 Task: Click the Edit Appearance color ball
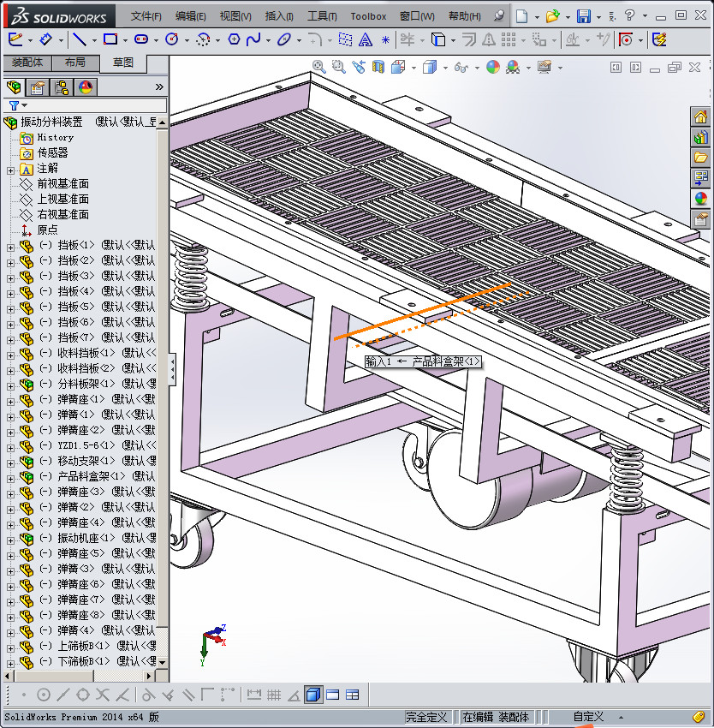click(x=493, y=68)
